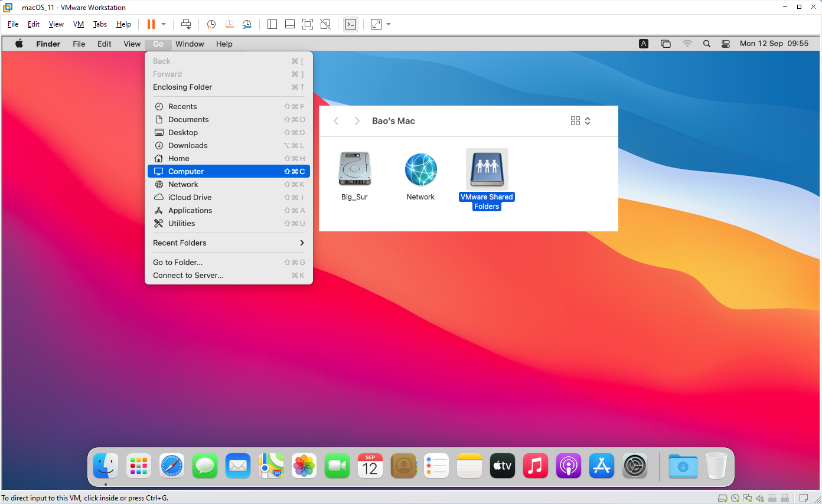Viewport: 822px width, 504px height.
Task: Open the pause button dropdown arrow
Action: coord(164,24)
